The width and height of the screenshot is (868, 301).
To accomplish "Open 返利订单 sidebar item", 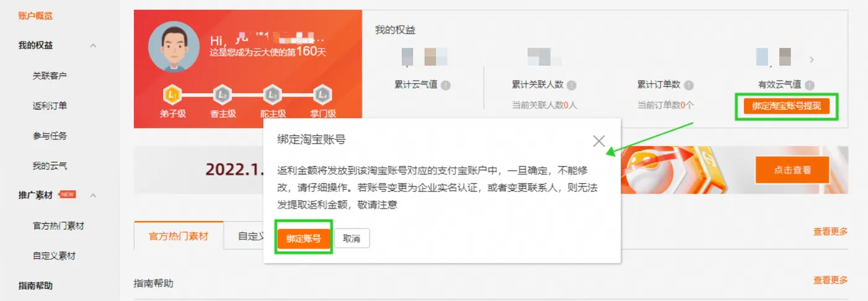I will [50, 106].
